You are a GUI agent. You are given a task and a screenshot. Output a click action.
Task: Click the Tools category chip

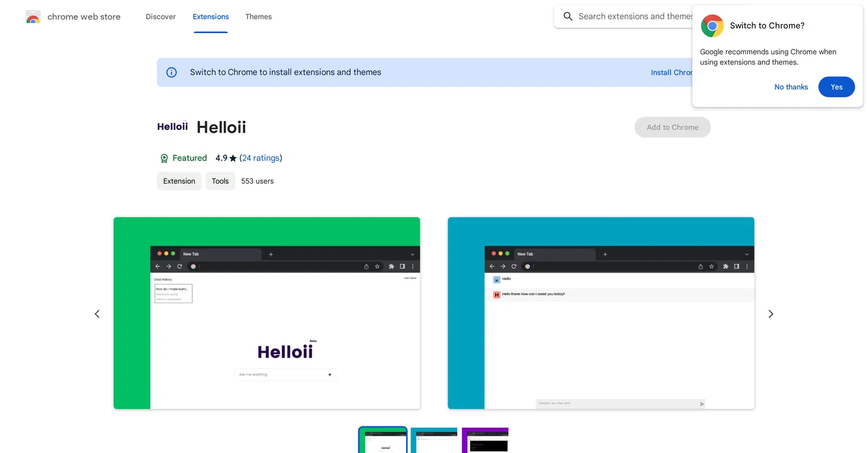tap(220, 181)
